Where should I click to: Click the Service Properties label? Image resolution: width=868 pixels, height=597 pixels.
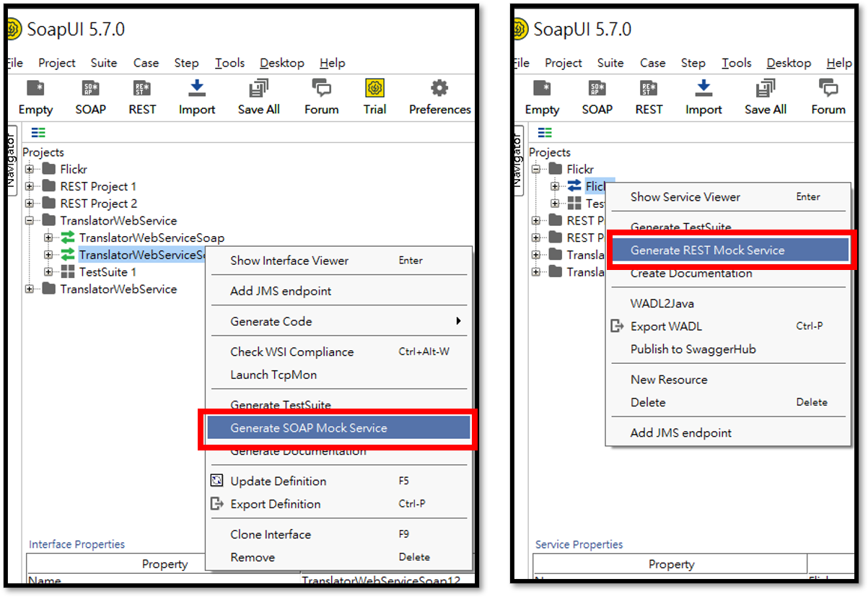(579, 544)
